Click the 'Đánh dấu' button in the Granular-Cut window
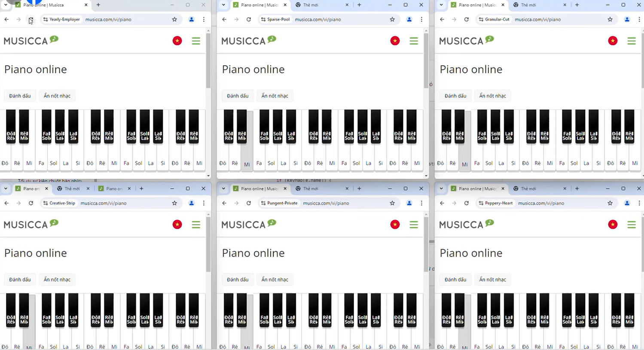This screenshot has height=350, width=644. pos(455,96)
